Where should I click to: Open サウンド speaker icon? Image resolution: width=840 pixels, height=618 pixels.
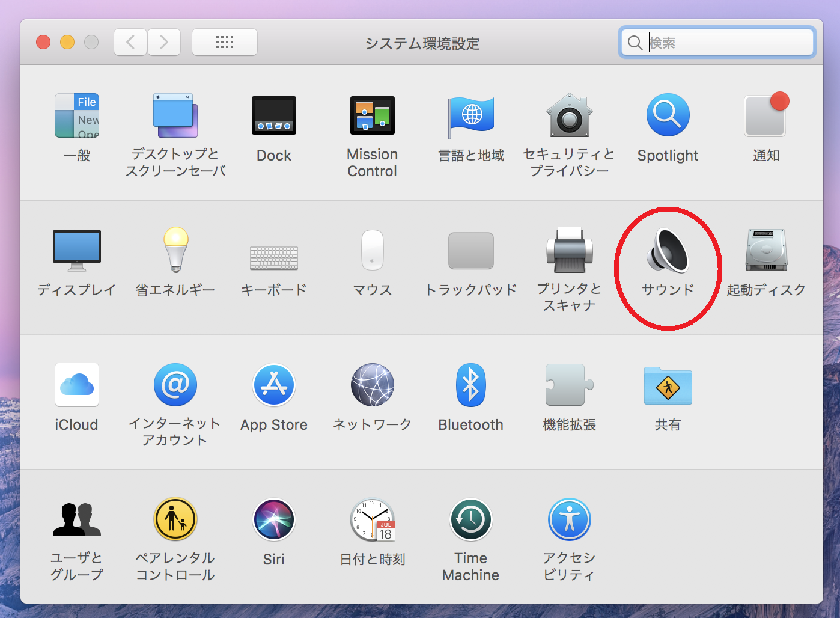click(668, 250)
